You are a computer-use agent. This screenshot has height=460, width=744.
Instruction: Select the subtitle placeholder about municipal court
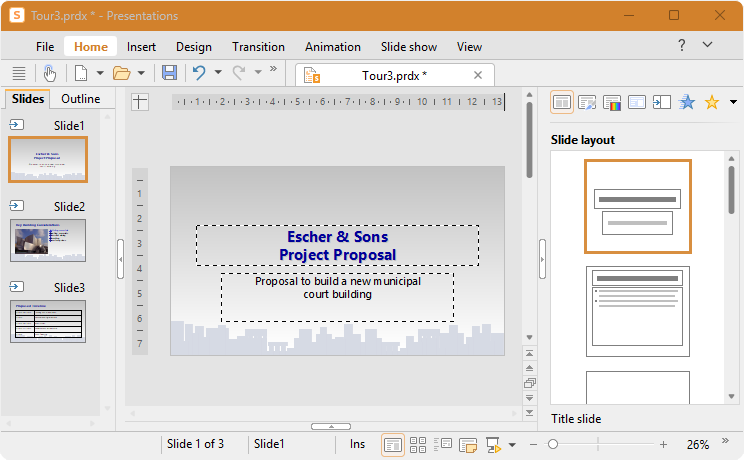tap(337, 297)
